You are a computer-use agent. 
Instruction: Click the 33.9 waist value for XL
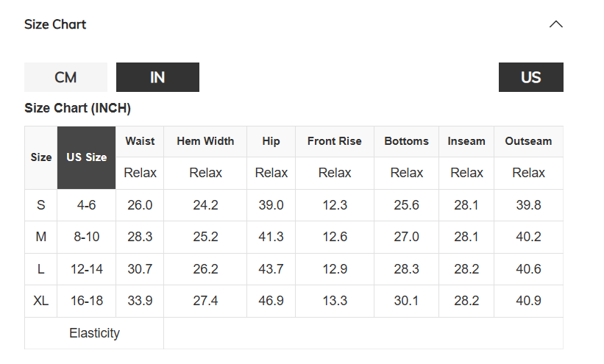140,301
